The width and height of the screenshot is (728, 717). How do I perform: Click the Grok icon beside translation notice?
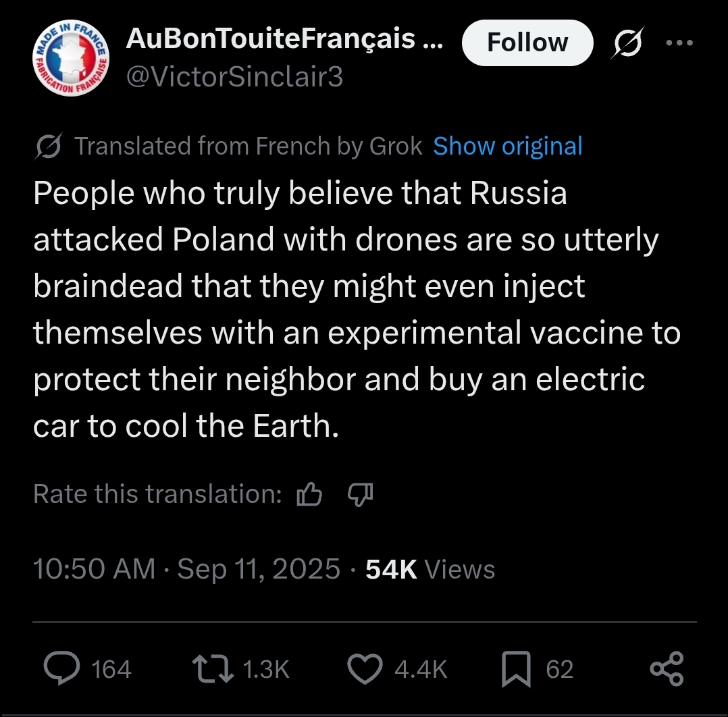coord(49,147)
